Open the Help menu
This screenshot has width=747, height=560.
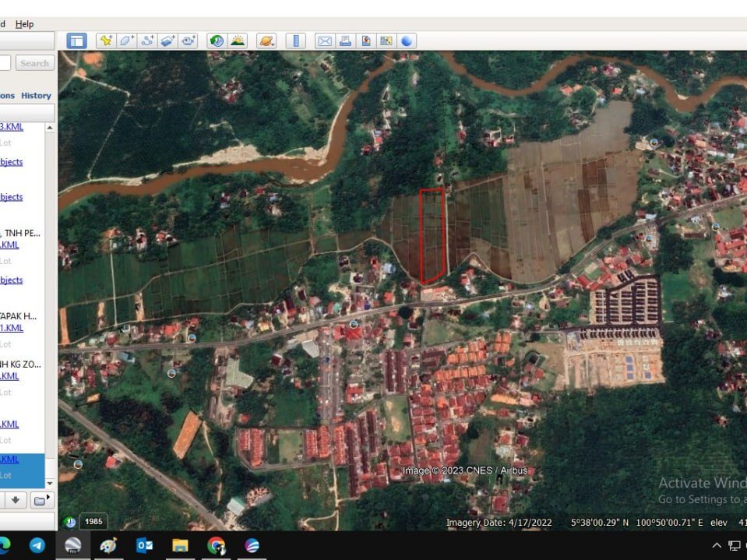[24, 24]
